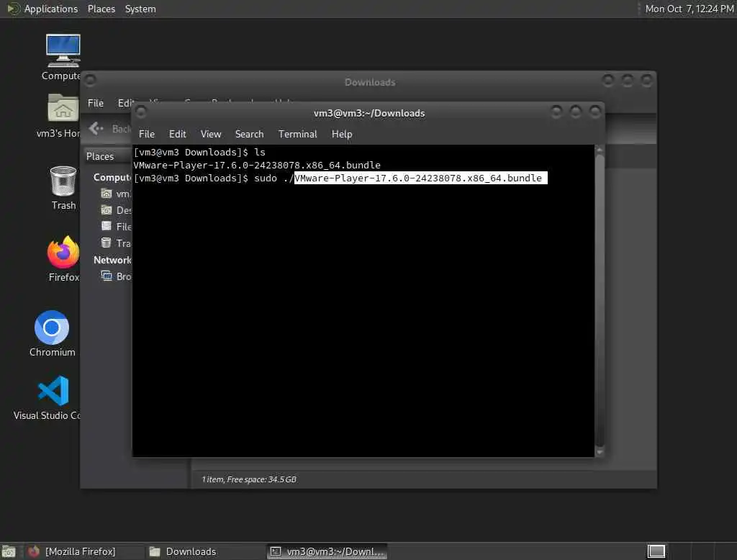Select the Desktop entry icon in the sidebar
737x560 pixels.
click(x=107, y=209)
